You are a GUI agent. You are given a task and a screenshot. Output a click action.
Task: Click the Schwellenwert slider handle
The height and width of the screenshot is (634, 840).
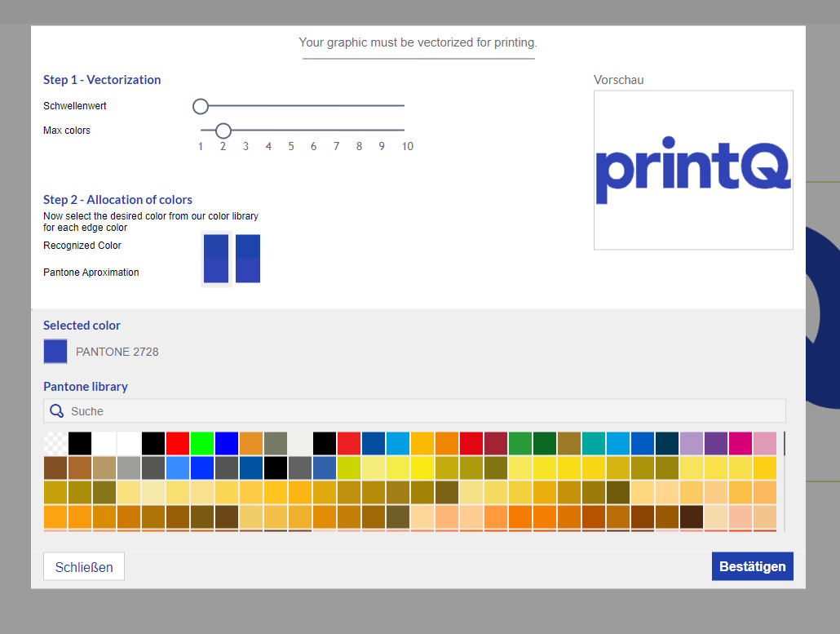tap(201, 106)
